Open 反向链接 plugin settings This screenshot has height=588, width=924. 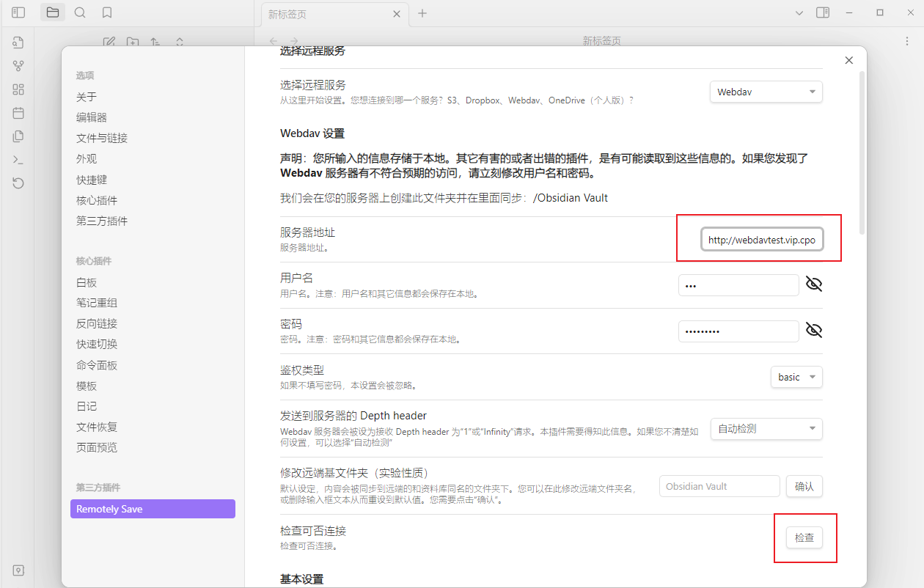97,323
